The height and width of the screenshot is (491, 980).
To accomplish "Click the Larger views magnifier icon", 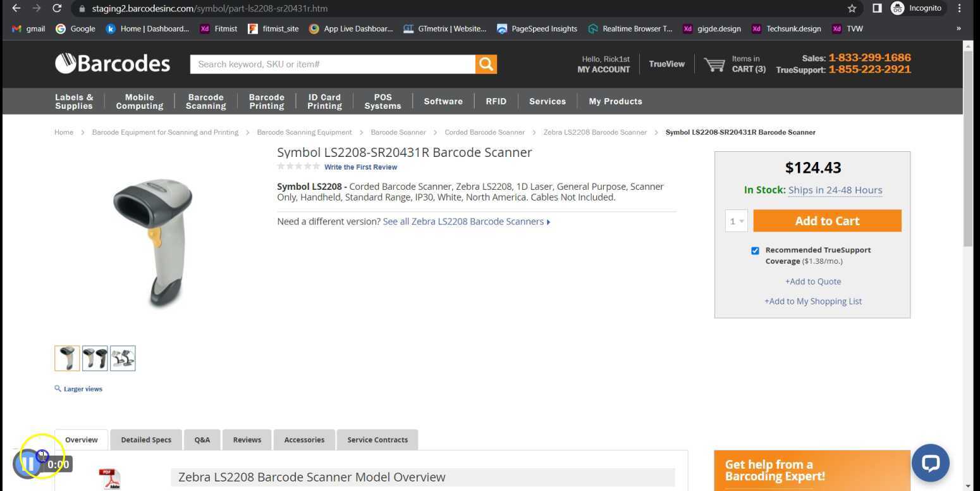I will point(58,388).
